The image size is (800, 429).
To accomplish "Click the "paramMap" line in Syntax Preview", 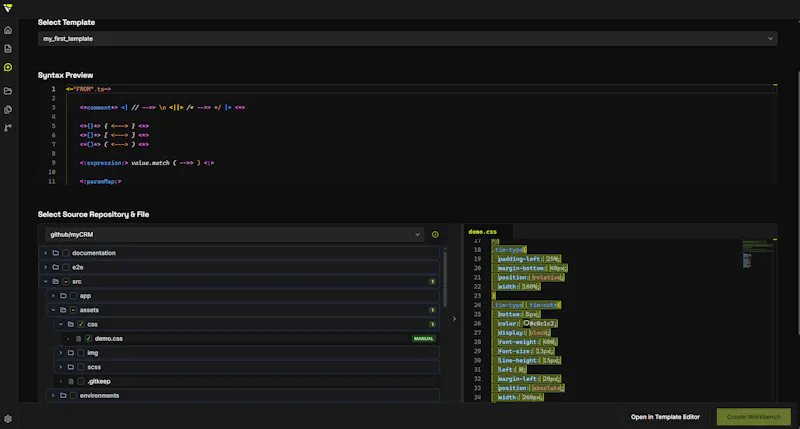I will tap(101, 182).
